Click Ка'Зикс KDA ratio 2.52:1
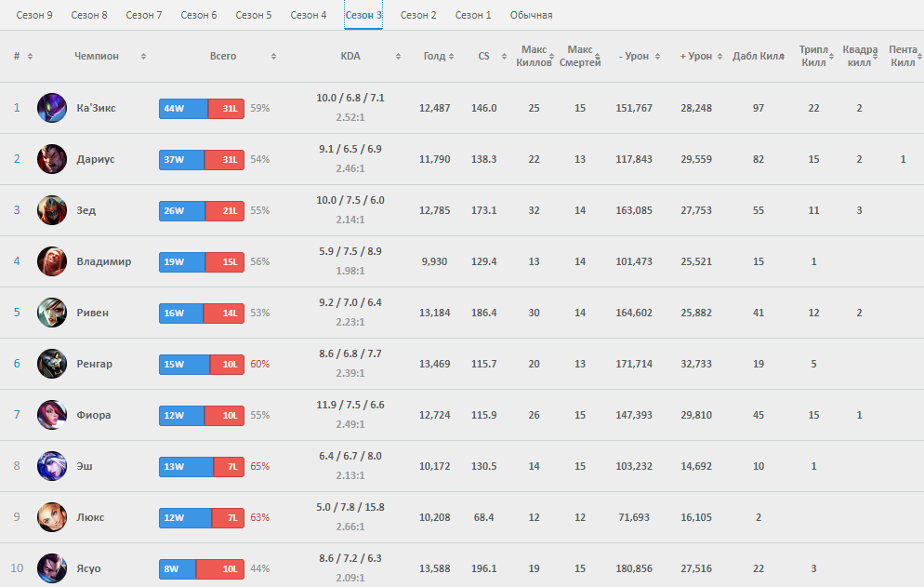Viewport: 924px width, 587px height. [x=350, y=117]
